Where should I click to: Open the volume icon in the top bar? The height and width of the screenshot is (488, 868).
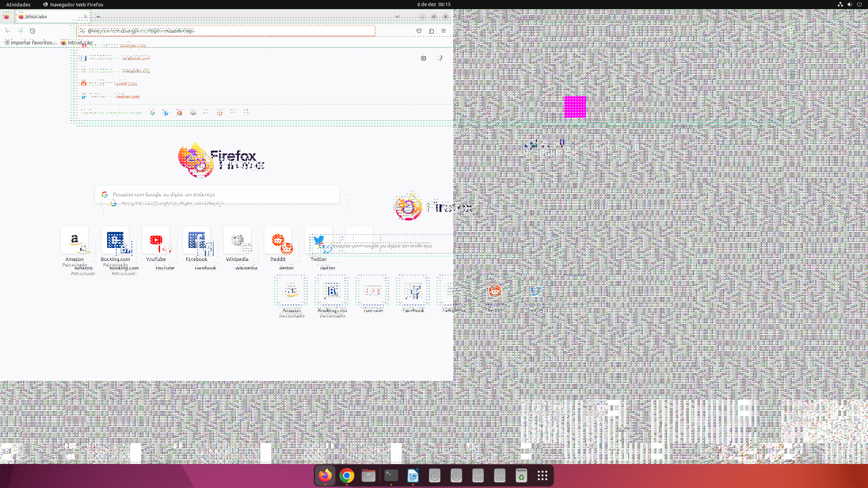pyautogui.click(x=850, y=4)
